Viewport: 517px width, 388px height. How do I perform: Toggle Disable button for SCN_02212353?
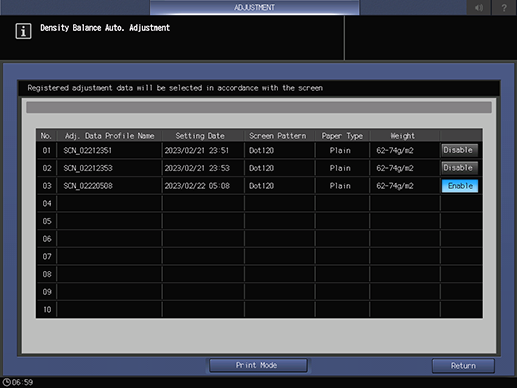[460, 168]
